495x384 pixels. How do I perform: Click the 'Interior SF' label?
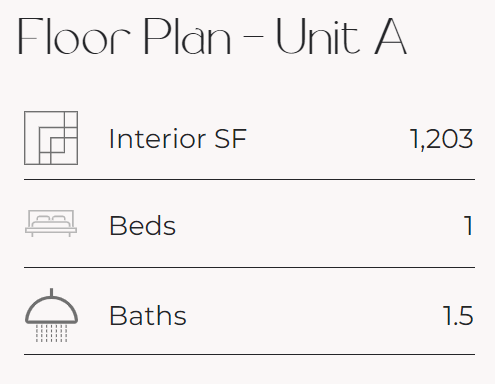178,139
